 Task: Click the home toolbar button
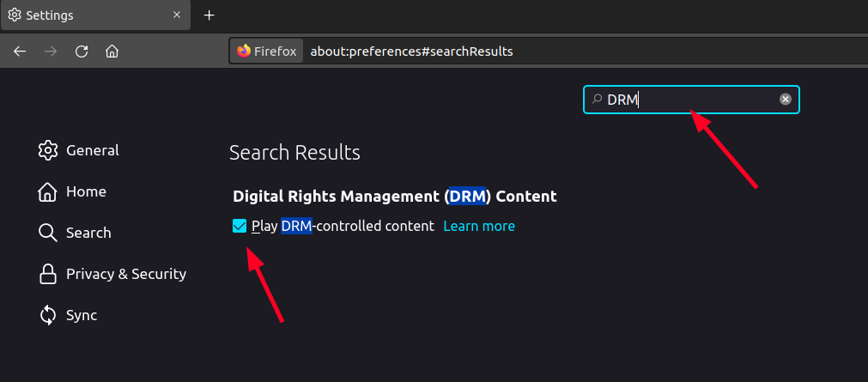(112, 52)
